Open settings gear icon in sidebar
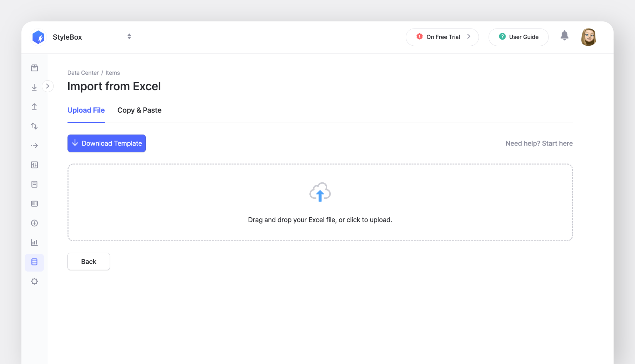Image resolution: width=635 pixels, height=364 pixels. pos(34,281)
